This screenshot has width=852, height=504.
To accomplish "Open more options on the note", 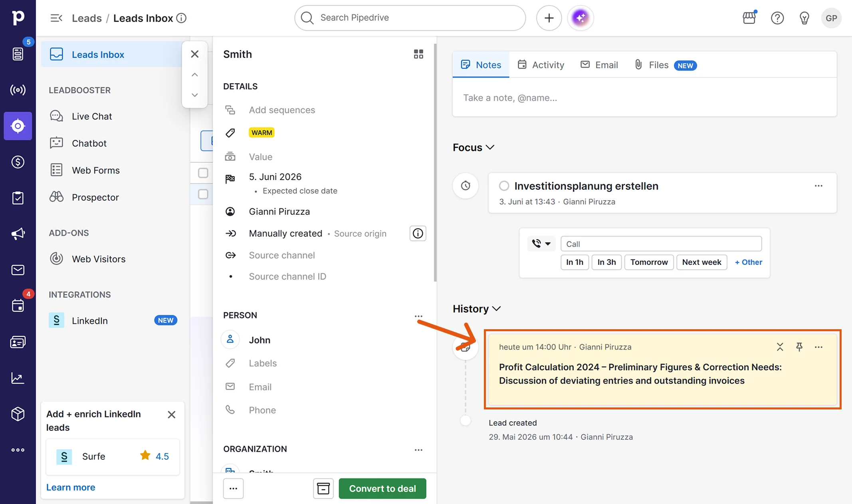I will tap(818, 347).
